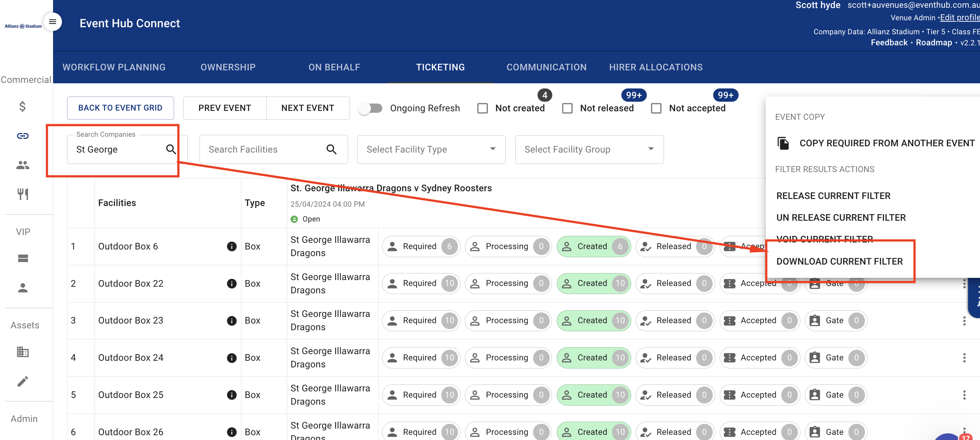
Task: Open the Select Facility Group dropdown
Action: [589, 150]
